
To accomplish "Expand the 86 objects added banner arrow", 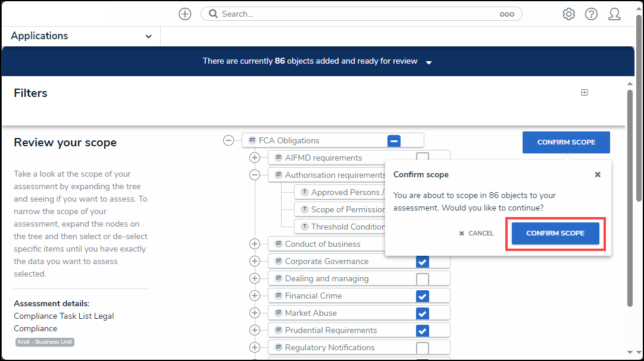I will point(429,62).
